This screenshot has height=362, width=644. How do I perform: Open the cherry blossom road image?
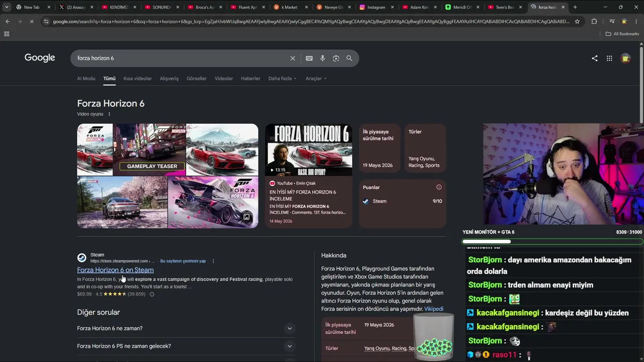click(x=122, y=202)
